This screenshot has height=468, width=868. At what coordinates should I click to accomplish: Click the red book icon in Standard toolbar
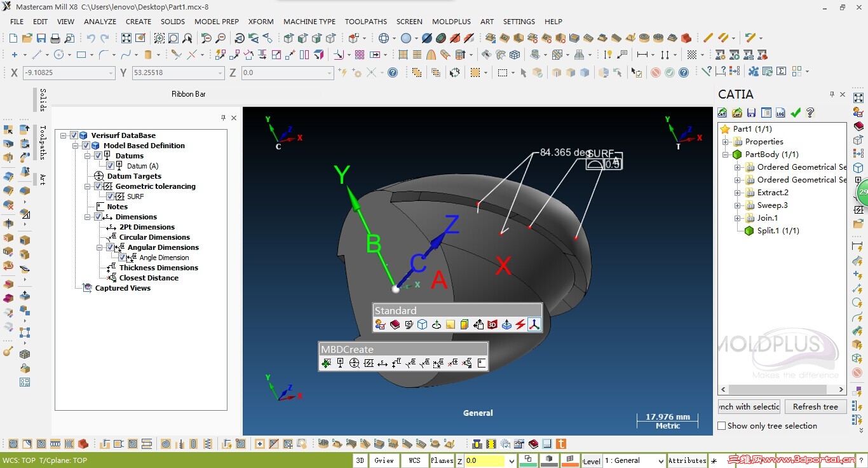coord(395,324)
